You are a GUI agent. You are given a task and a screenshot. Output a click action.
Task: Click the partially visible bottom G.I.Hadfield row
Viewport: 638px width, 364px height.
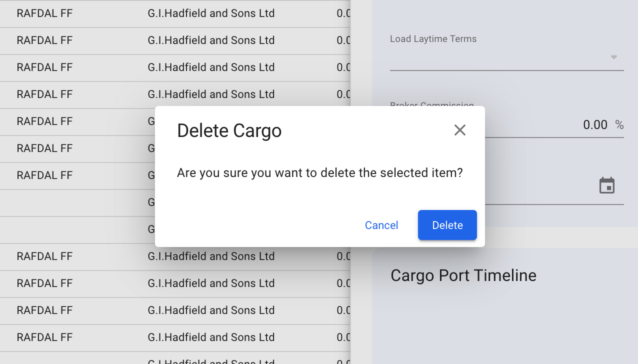(x=211, y=361)
